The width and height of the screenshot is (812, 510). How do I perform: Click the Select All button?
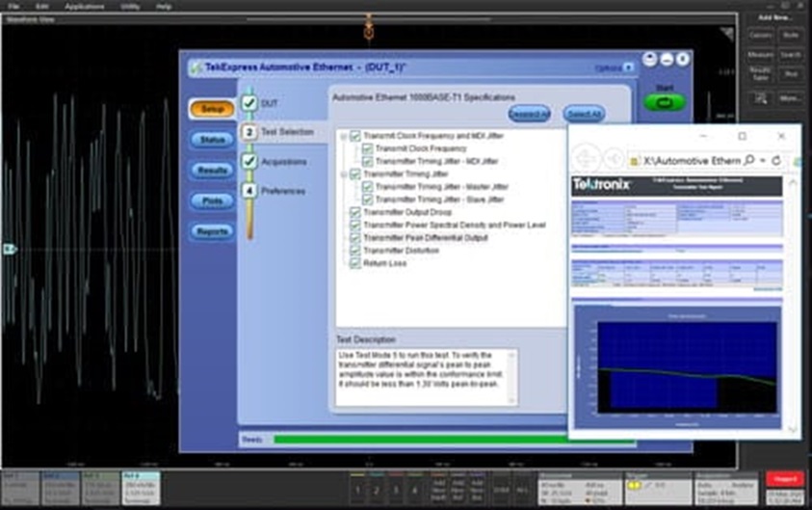tap(584, 114)
